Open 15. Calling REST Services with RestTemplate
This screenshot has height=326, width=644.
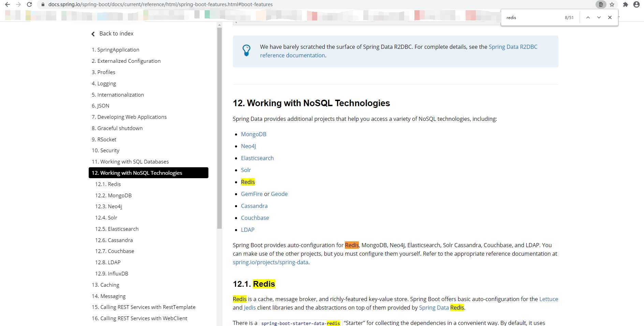click(144, 307)
